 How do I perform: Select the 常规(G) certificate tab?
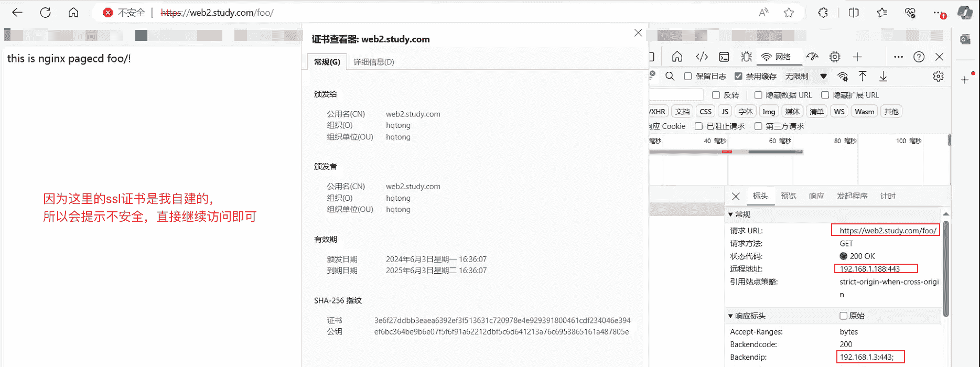(327, 62)
